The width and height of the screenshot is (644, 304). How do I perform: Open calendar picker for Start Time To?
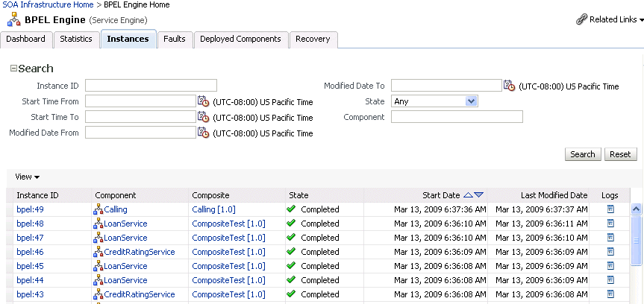[x=203, y=117]
